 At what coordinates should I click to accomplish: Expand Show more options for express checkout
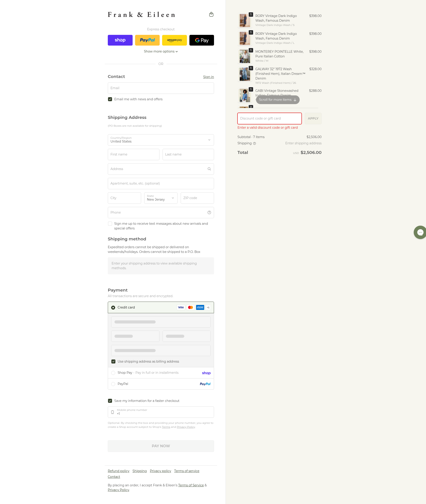tap(161, 51)
